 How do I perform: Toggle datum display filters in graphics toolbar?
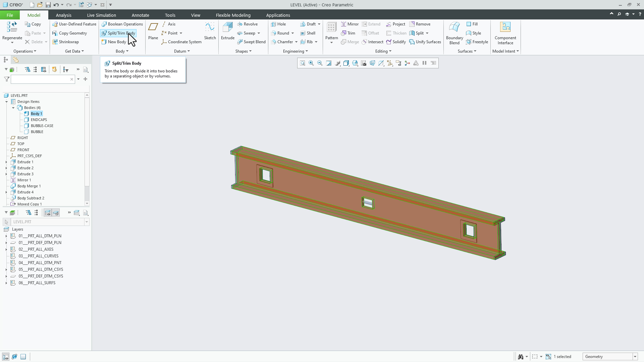point(389,63)
